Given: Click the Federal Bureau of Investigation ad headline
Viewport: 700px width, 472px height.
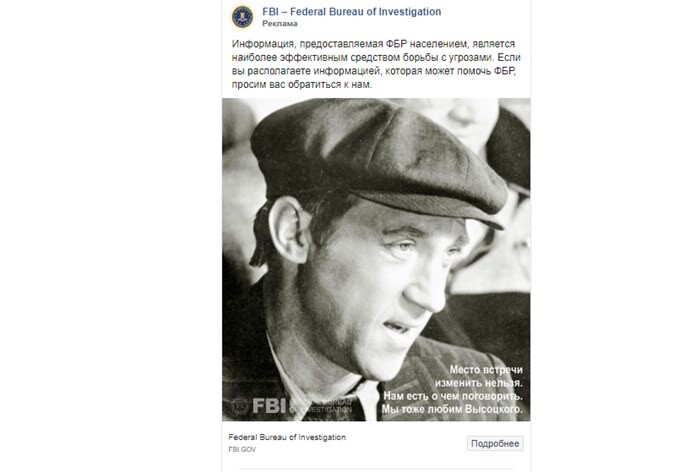Looking at the screenshot, I should click(287, 437).
